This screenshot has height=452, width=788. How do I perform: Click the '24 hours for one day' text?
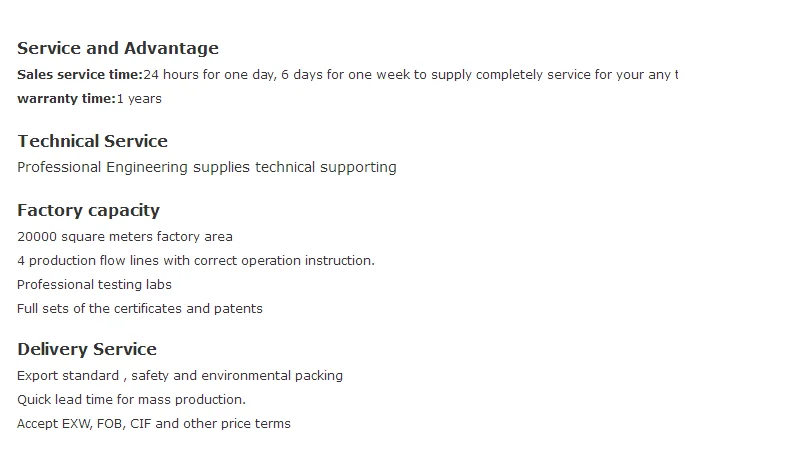[x=210, y=74]
